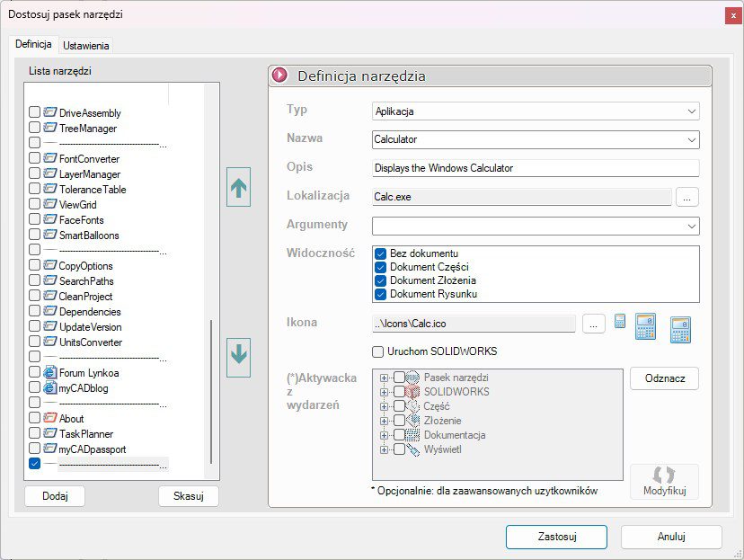Click the icon beside myCADpassport
The width and height of the screenshot is (744, 560).
pos(49,448)
